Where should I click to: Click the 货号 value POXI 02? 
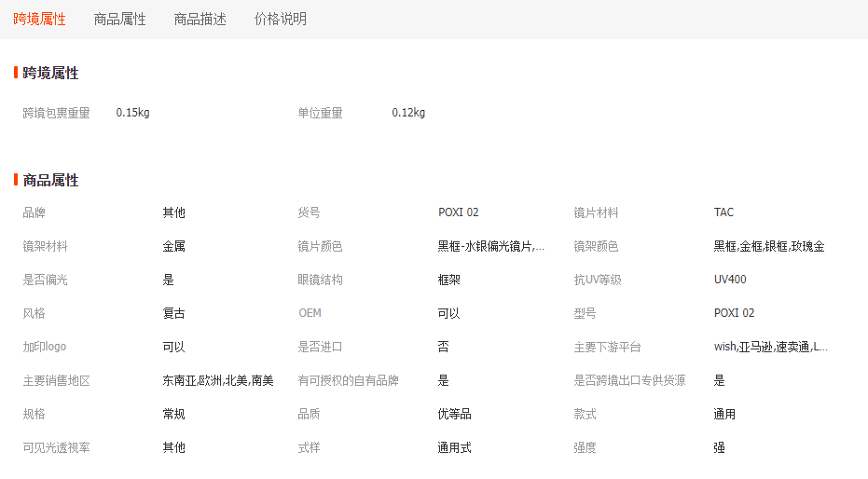coord(458,212)
